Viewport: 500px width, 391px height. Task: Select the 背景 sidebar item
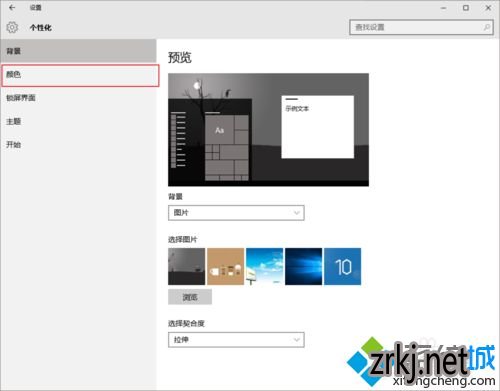click(x=78, y=51)
